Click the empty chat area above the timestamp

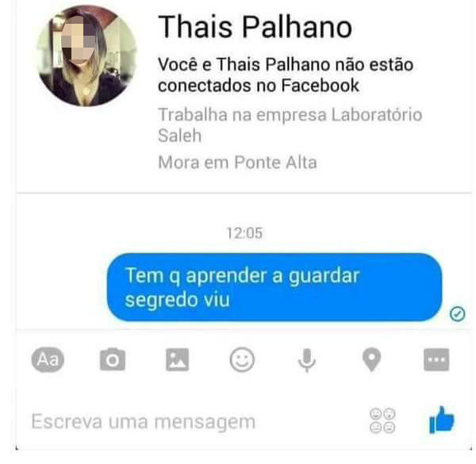244,209
